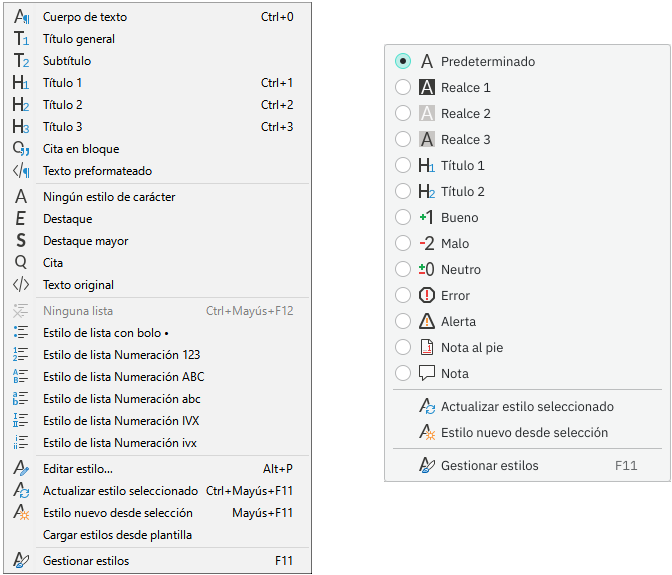Screen dimensions: 672x575
Task: Click Estilo nuevo desde selección in left menu
Action: pyautogui.click(x=158, y=513)
